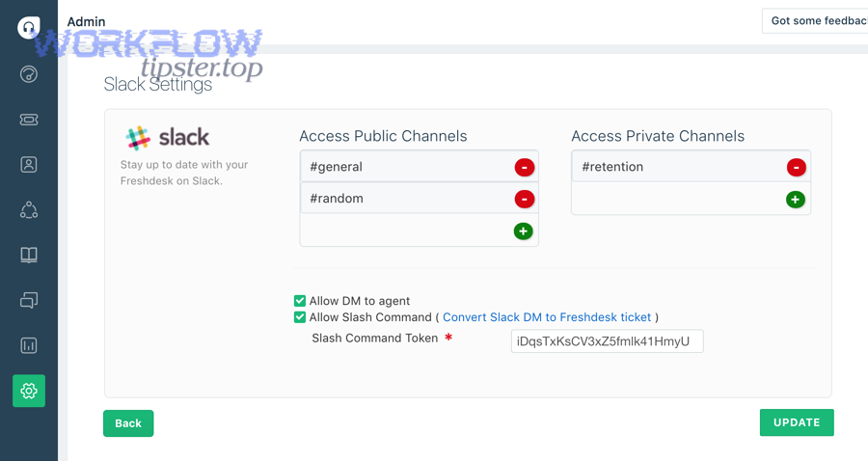This screenshot has height=461, width=868.
Task: Open the Contacts icon in sidebar
Action: [x=29, y=164]
